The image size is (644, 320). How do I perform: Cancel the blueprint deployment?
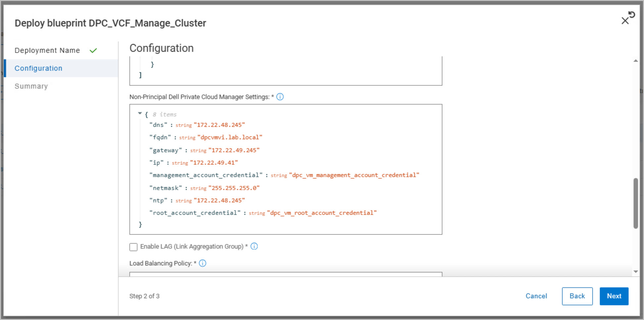pos(536,296)
